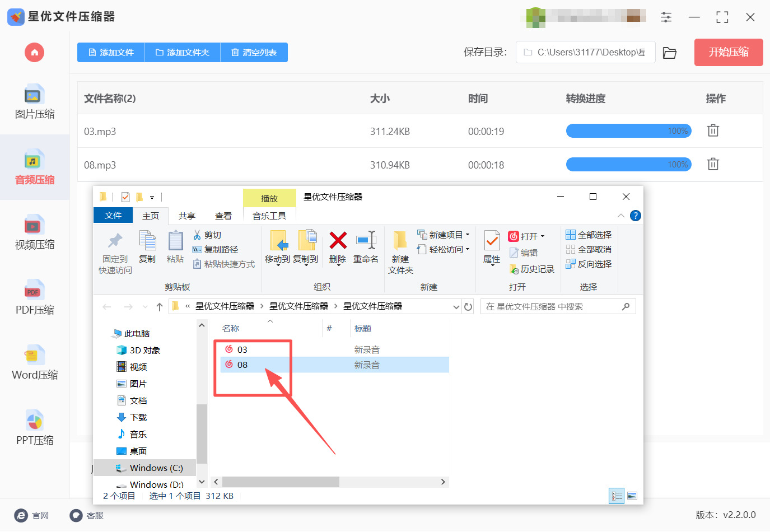770x532 pixels.
Task: Click the 粘贴 paste icon in Explorer ribbon
Action: (175, 247)
